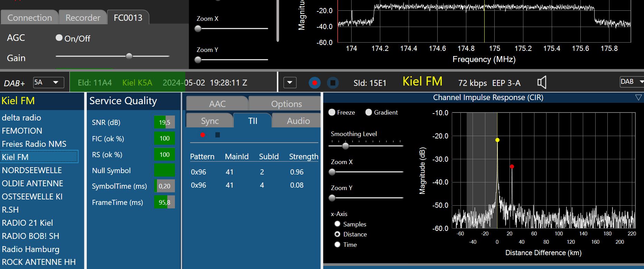Click the small TII stop square

217,135
